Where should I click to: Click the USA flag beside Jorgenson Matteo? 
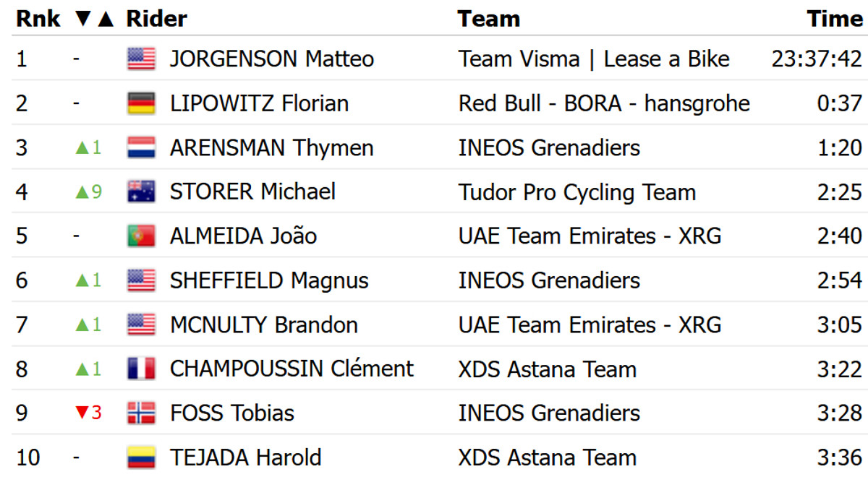[141, 59]
